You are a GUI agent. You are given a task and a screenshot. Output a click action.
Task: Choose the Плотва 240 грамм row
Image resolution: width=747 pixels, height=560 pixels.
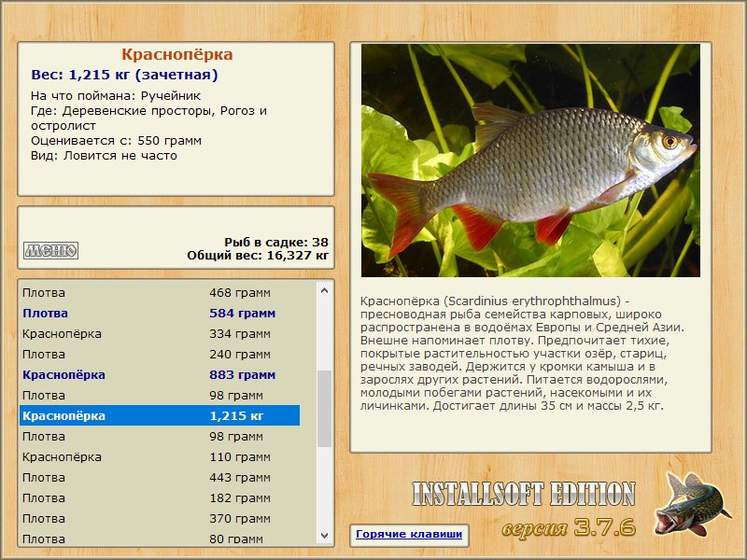click(160, 354)
